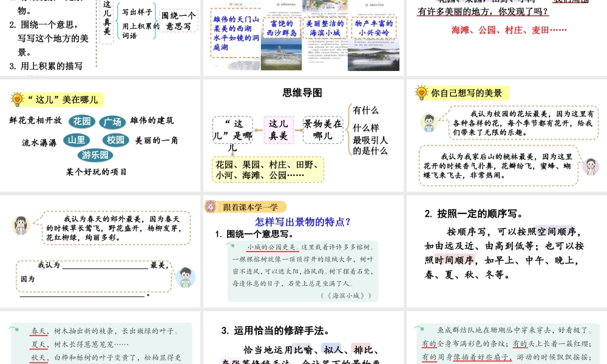Screen dimensions: 607x364
Task: Click the caption 美丽整洁的海滨小城
Action: 324,29
